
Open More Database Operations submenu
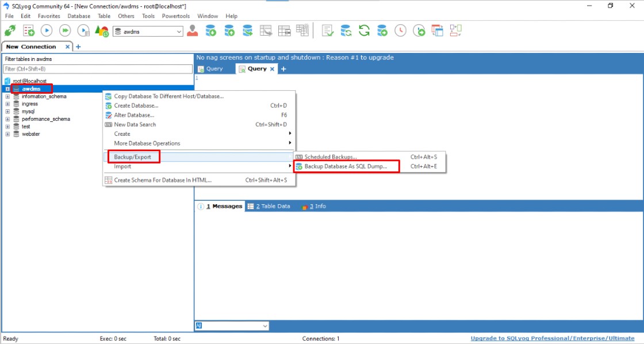click(198, 143)
